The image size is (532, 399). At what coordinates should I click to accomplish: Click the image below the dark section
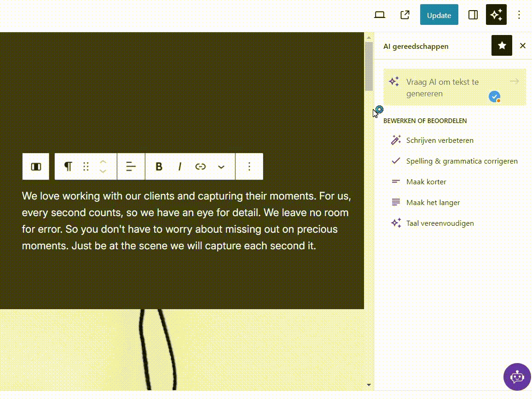182,350
